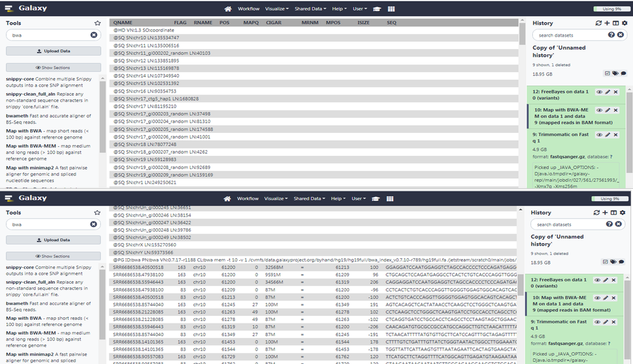Delete lower FreeBayes dataset 12

[613, 280]
